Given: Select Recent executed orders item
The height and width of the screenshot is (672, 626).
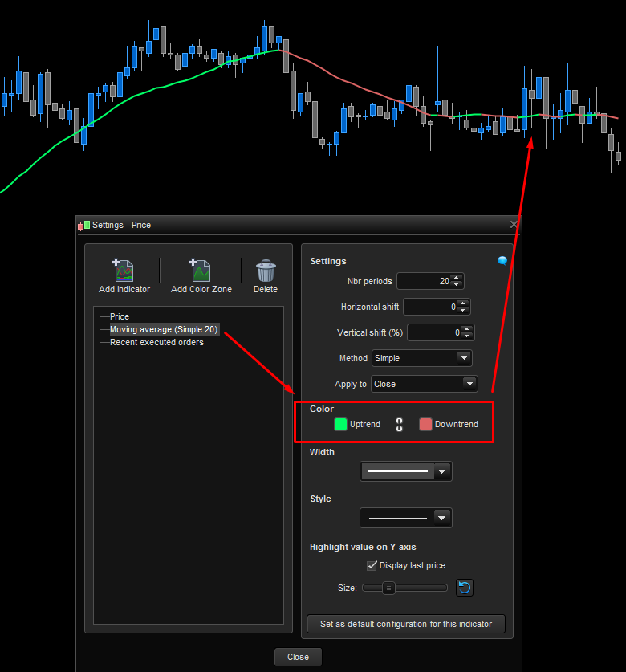Looking at the screenshot, I should [x=156, y=342].
